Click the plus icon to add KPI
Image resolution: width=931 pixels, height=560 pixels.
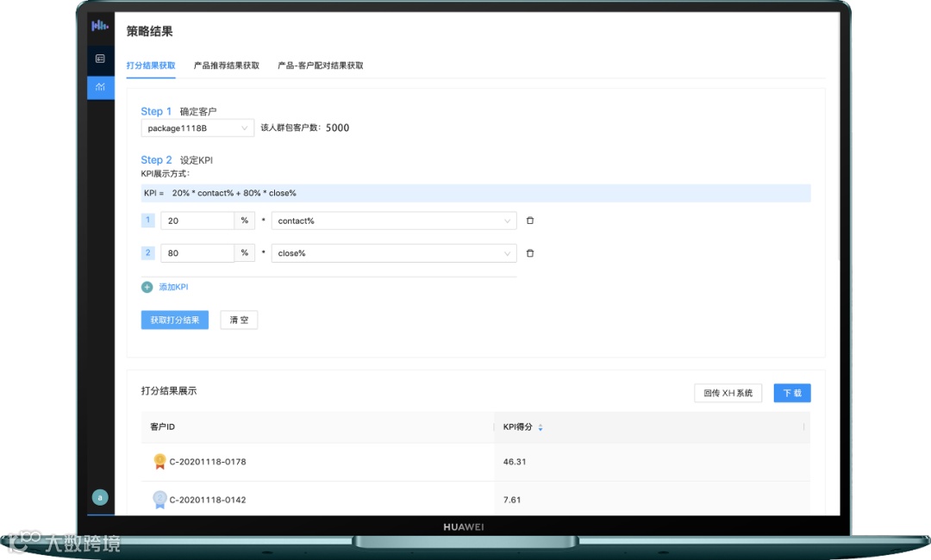147,287
